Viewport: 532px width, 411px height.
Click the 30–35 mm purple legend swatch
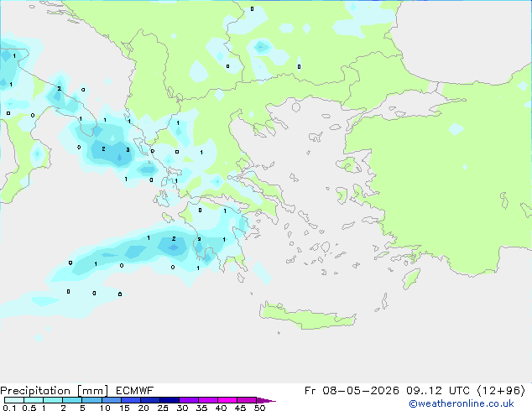click(188, 400)
